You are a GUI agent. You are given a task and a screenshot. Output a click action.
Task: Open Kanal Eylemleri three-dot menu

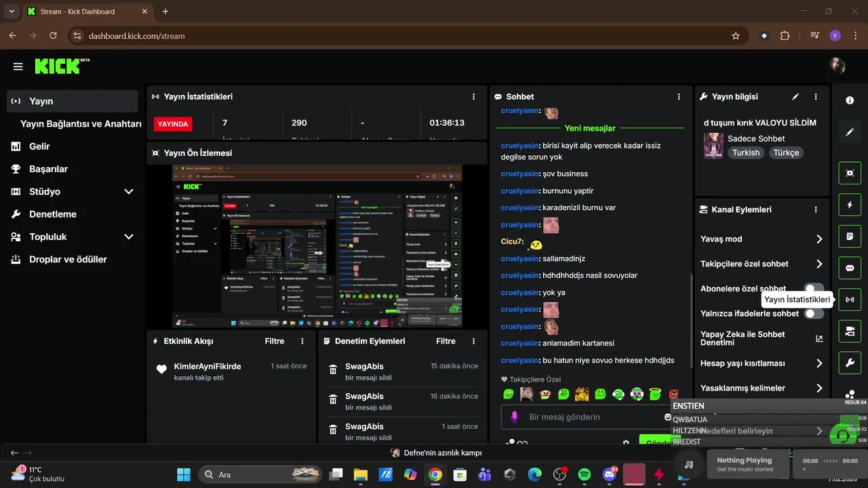816,210
